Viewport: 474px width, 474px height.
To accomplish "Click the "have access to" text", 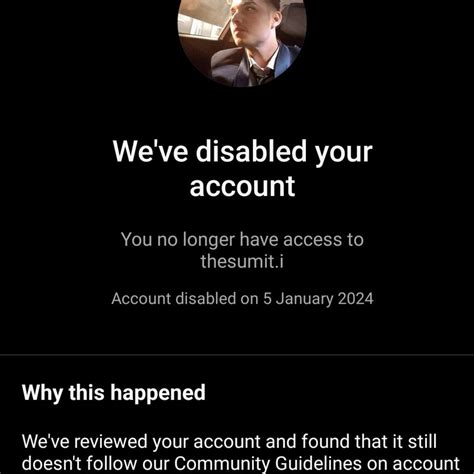I will 302,239.
